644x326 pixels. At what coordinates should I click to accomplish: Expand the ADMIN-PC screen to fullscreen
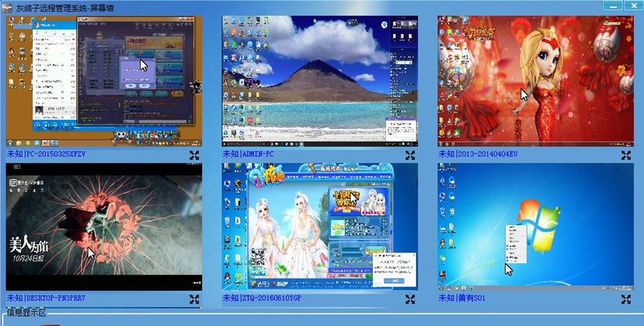tap(410, 155)
